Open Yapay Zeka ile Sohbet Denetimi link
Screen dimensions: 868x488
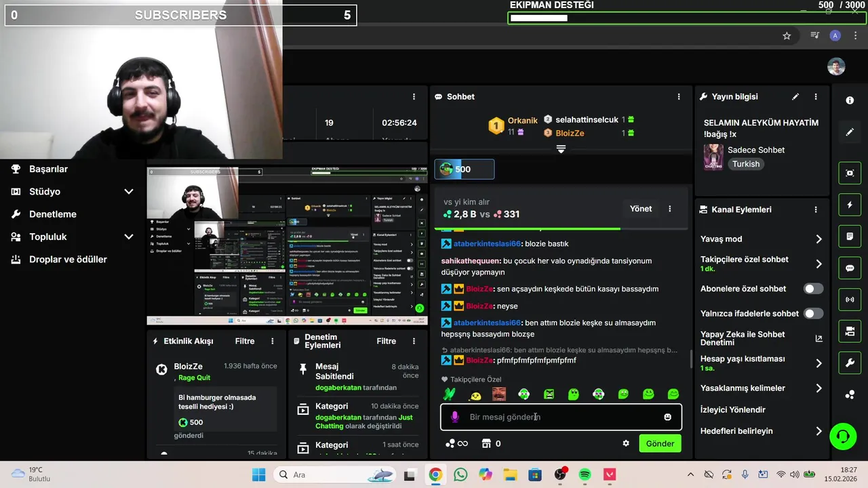click(761, 338)
